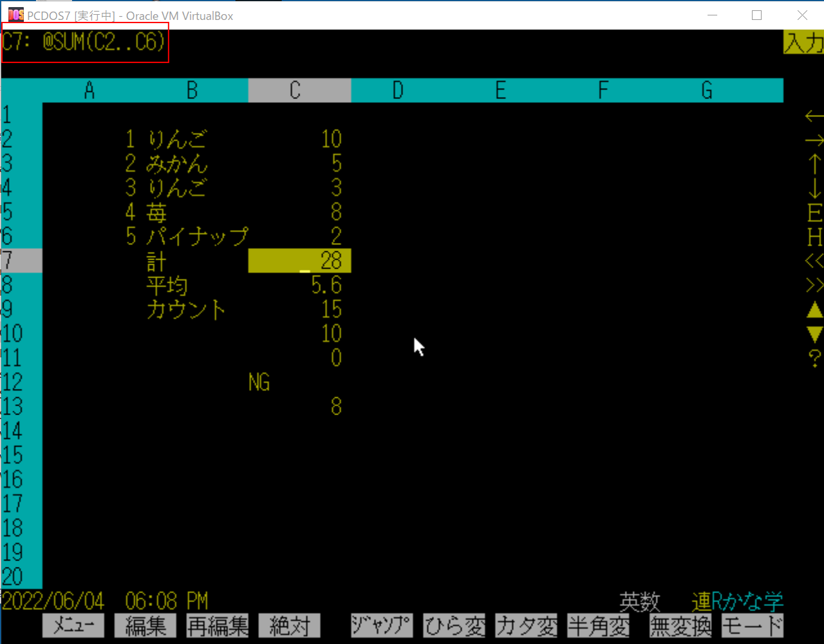824x644 pixels.
Task: Click the H (Home) side icon
Action: pos(814,237)
